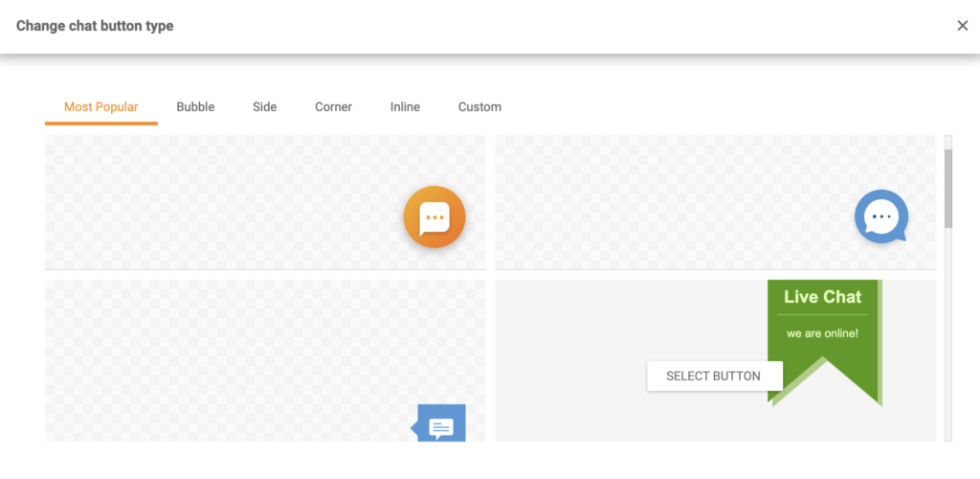The image size is (980, 479).
Task: Click the scrollbar track below the thumb
Action: [948, 335]
